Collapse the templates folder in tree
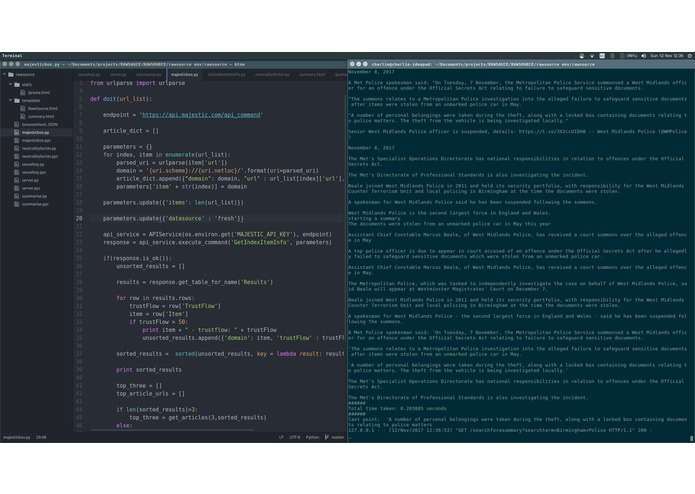This screenshot has width=695, height=494. 11,100
